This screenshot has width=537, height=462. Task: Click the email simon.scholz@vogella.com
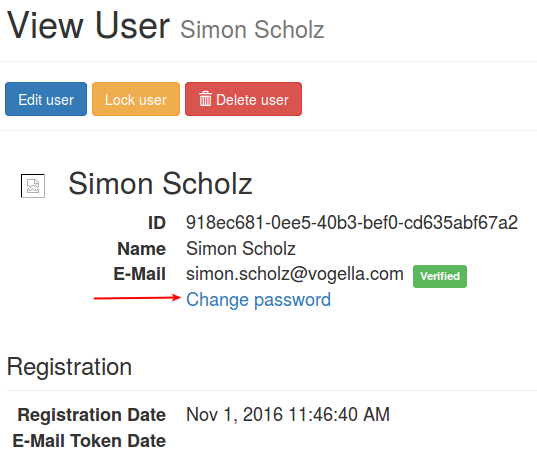point(295,274)
